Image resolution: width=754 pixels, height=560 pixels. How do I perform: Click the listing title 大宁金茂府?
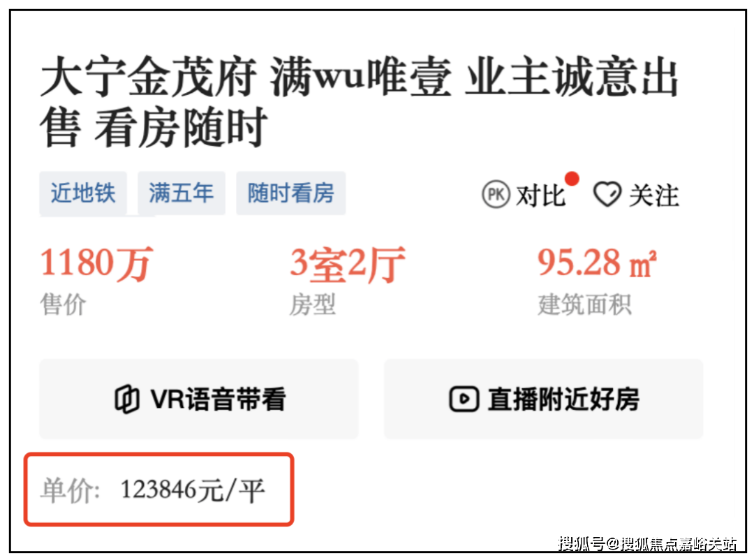pos(149,77)
